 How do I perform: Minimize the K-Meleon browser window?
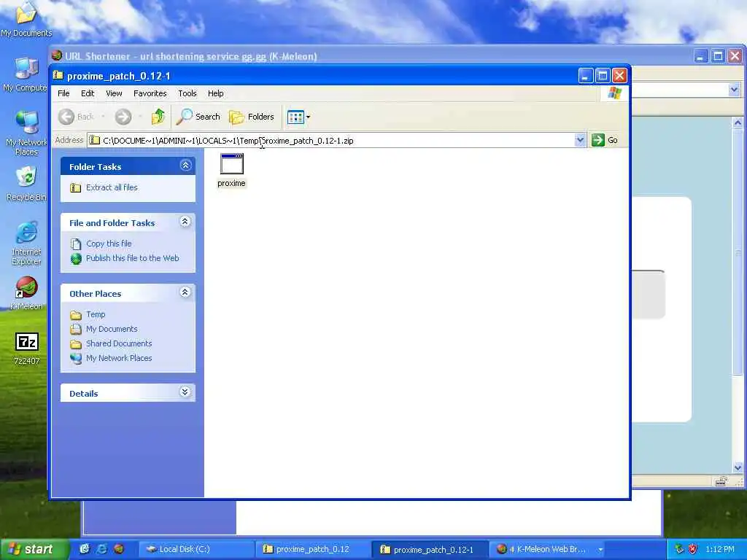tap(700, 56)
